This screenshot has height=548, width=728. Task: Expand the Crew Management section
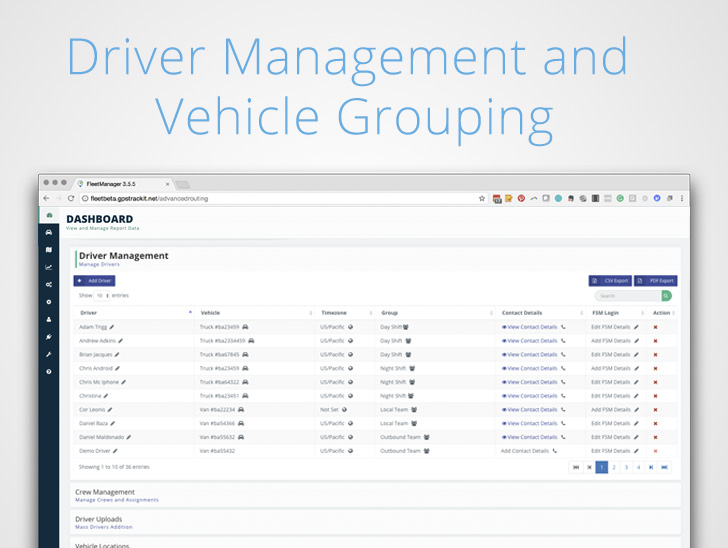(x=105, y=492)
